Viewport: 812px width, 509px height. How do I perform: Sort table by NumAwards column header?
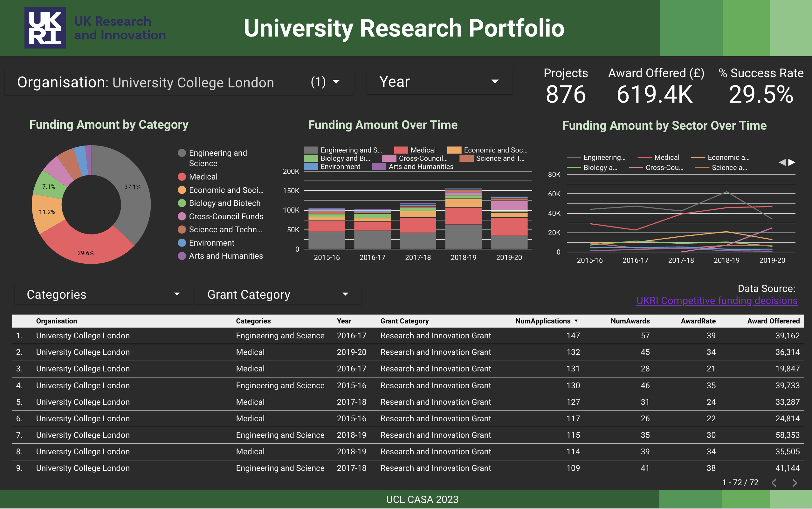pyautogui.click(x=630, y=321)
